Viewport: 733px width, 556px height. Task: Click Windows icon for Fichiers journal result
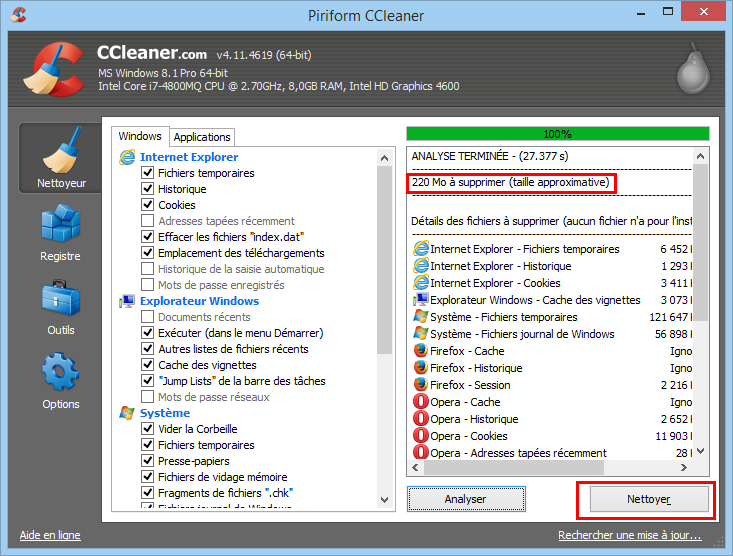click(x=421, y=333)
